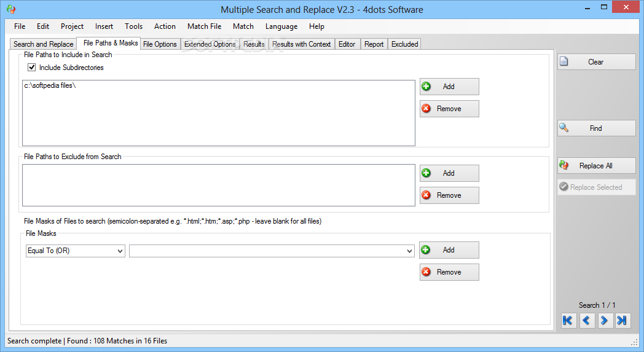
Task: Click the green plus icon for File Masks
Action: [426, 250]
